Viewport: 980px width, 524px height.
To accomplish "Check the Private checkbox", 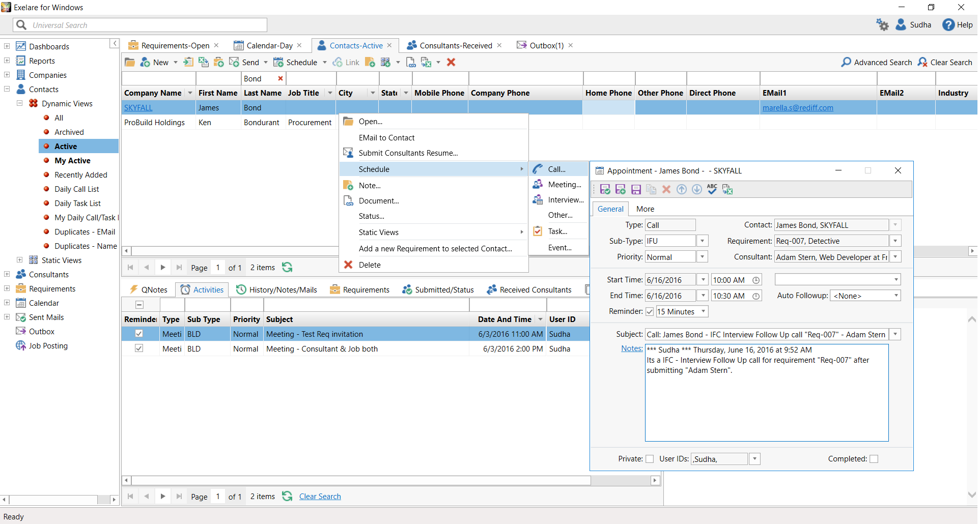I will (650, 459).
